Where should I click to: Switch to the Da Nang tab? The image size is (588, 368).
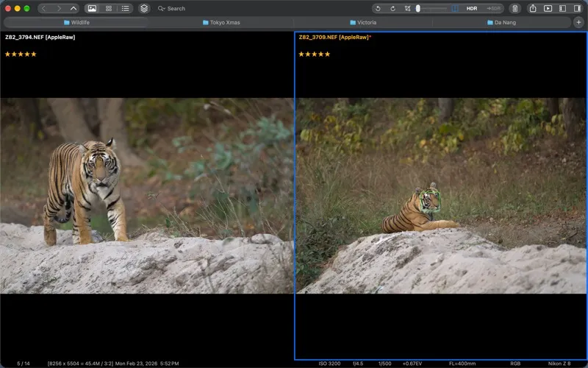(x=501, y=23)
